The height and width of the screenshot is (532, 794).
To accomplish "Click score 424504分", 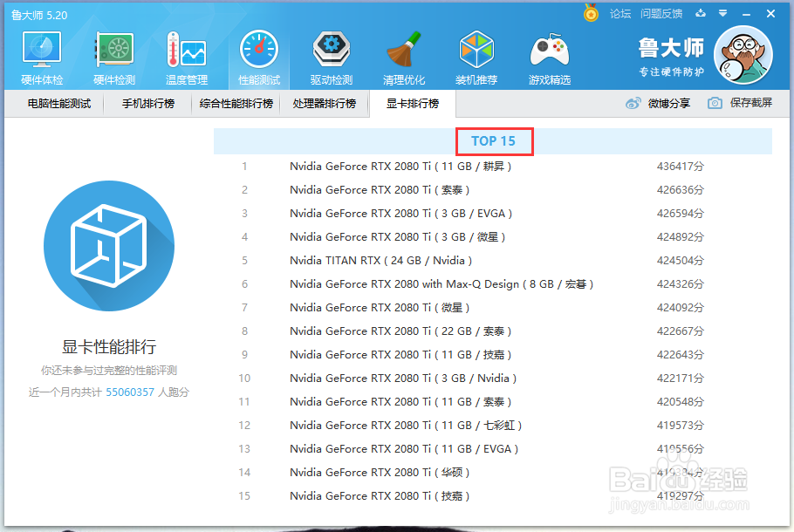I will (x=680, y=261).
